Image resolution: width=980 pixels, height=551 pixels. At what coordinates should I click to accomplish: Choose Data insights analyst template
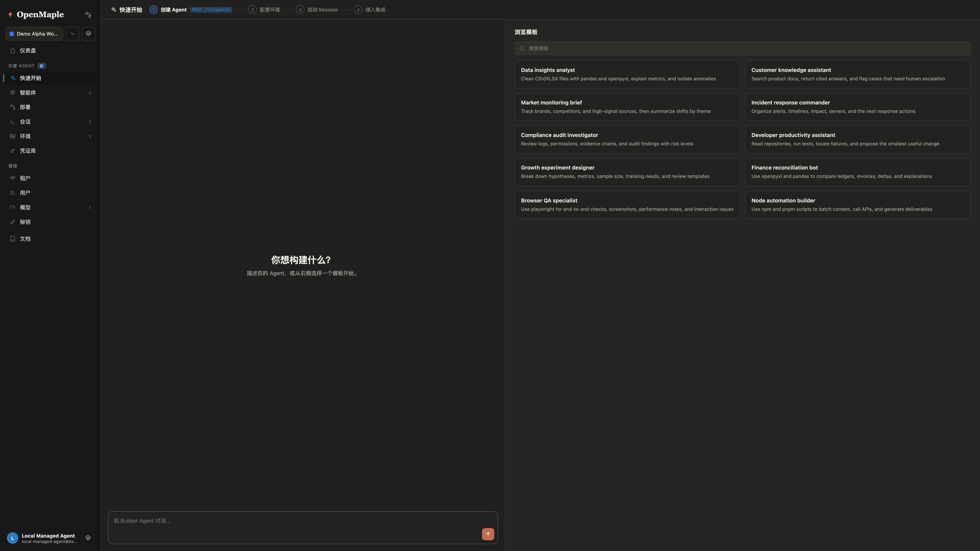coord(627,74)
